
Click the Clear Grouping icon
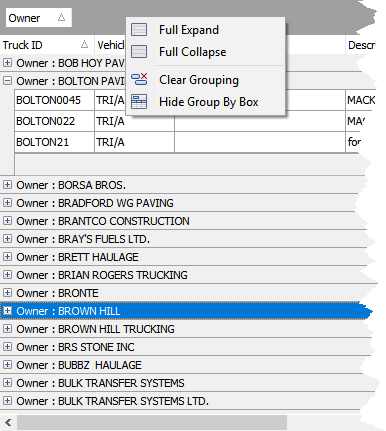pos(139,80)
